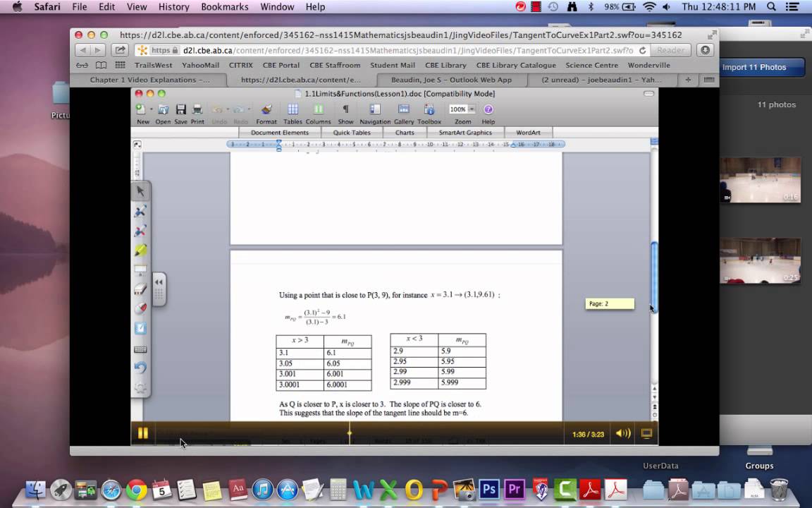
Task: Click the settings gear in palette
Action: click(x=140, y=387)
